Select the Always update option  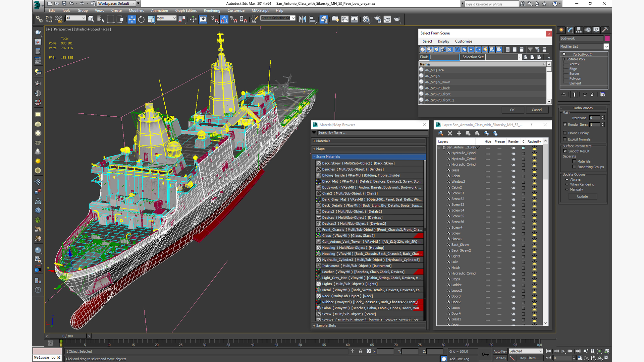point(567,180)
